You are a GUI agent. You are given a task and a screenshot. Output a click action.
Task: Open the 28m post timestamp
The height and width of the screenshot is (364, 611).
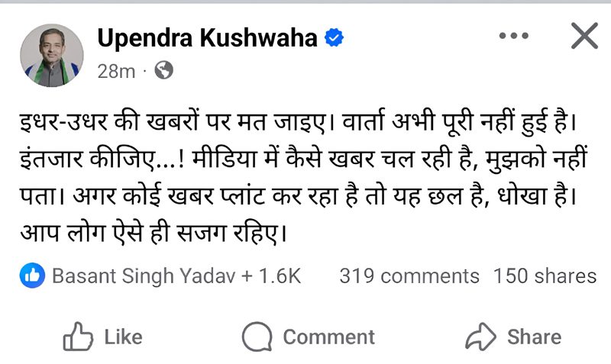tap(116, 72)
